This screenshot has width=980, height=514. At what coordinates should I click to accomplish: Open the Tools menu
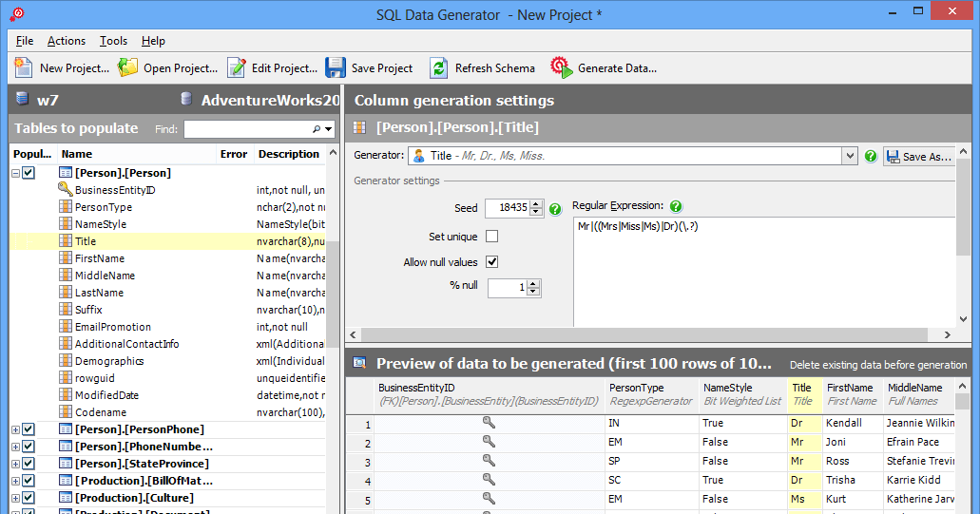pos(113,41)
